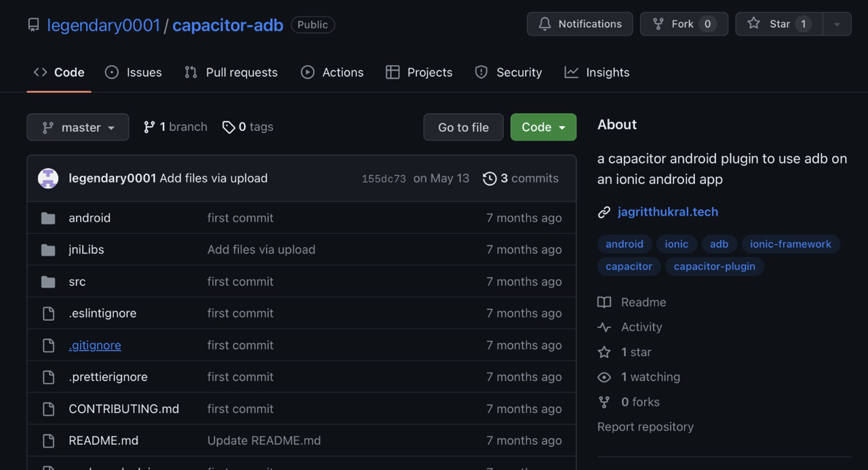Expand the master branch dropdown
Screen dimensions: 868x470
pos(78,127)
